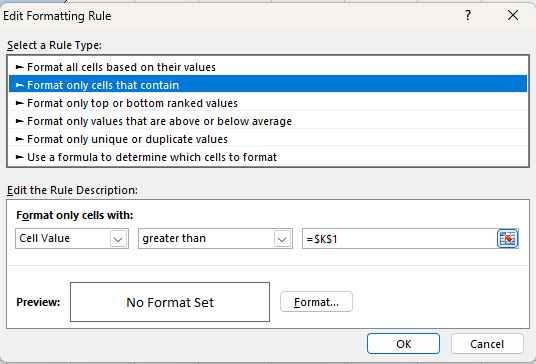The image size is (536, 364).
Task: Open the Cell Value combo box
Action: point(72,239)
